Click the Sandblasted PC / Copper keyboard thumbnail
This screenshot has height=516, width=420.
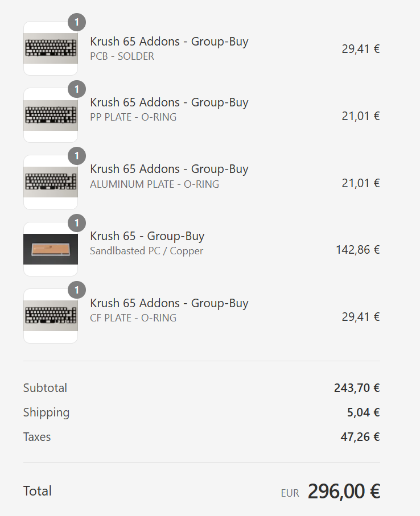[x=50, y=249]
